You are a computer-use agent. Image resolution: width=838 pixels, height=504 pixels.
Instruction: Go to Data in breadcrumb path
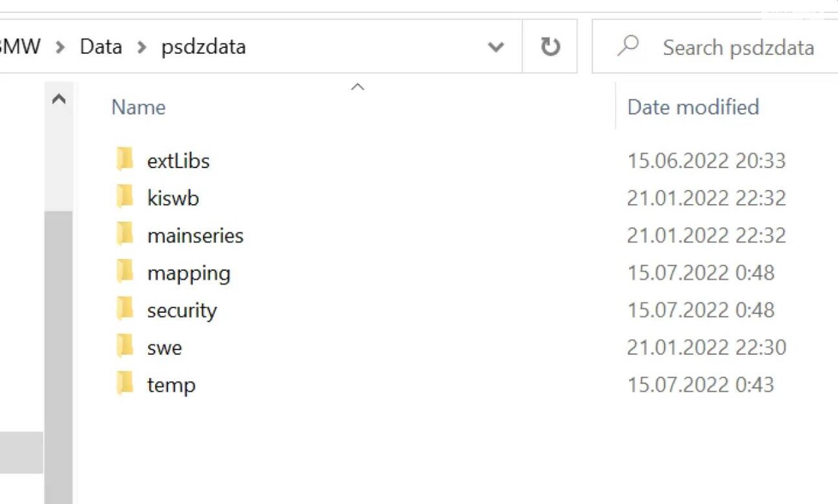tap(101, 46)
